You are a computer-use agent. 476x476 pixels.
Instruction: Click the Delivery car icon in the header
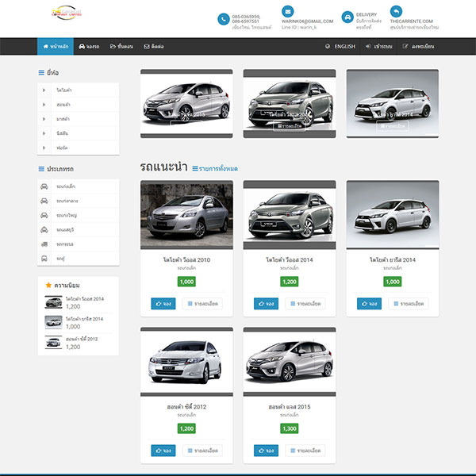coord(347,17)
